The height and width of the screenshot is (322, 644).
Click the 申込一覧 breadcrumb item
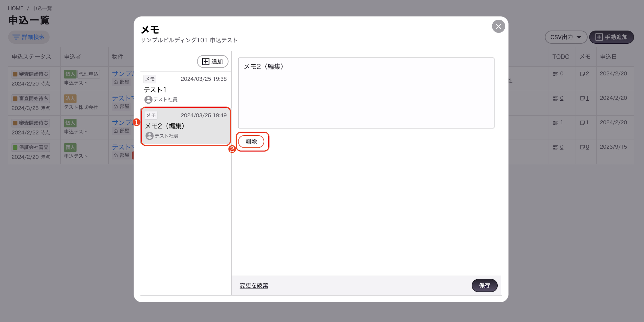pos(42,8)
